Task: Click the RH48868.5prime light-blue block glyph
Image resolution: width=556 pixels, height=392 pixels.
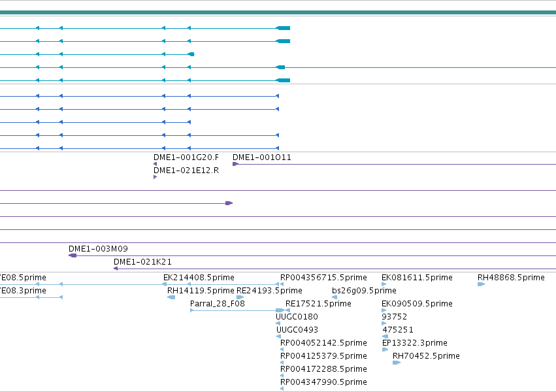Action: click(481, 284)
